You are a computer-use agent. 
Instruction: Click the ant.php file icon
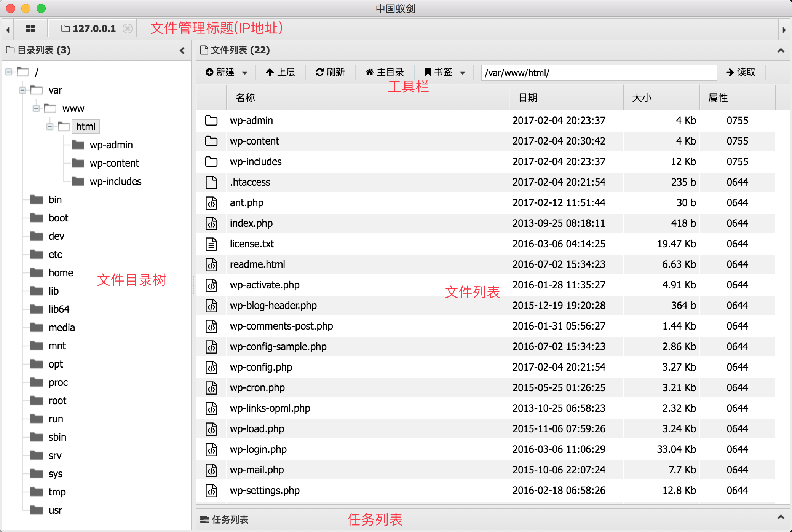[x=211, y=203]
